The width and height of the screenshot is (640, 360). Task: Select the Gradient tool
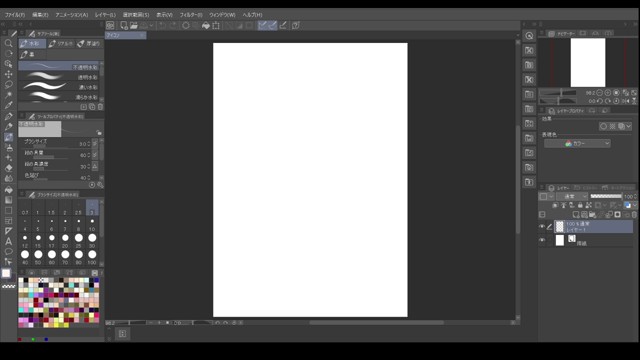pyautogui.click(x=8, y=200)
